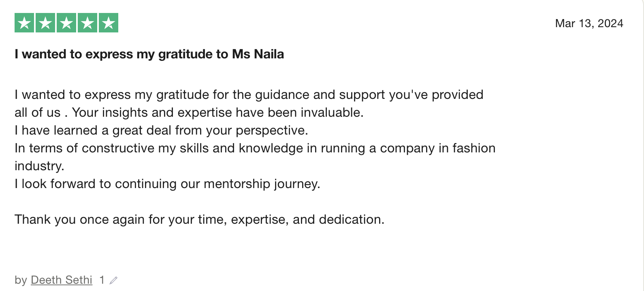
Task: Click the first green rating star
Action: [x=24, y=23]
